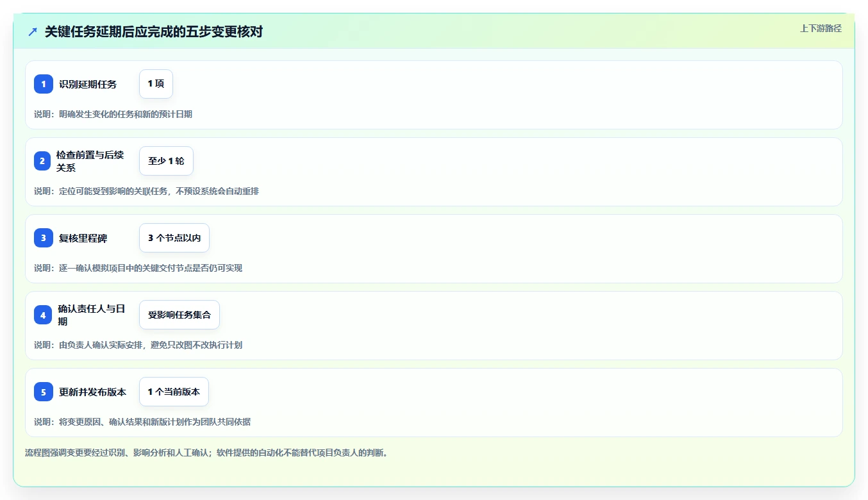Image resolution: width=868 pixels, height=500 pixels.
Task: Click the title 关键任务延期后应完成的五步变更核对
Action: click(154, 31)
